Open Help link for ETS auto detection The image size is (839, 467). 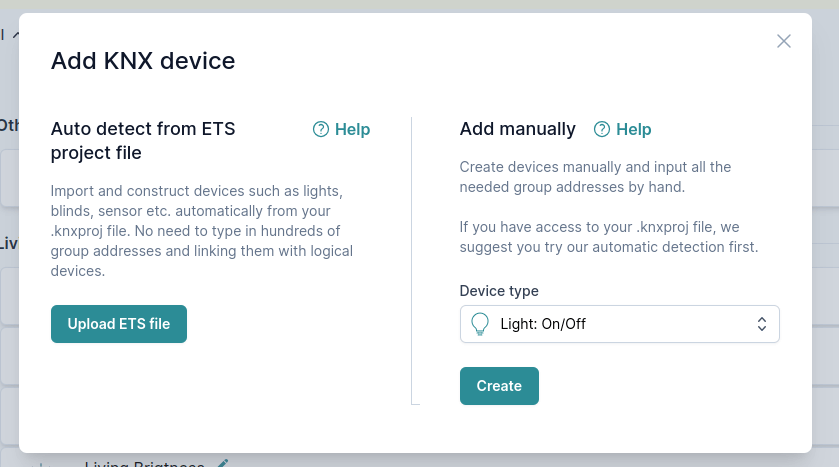click(352, 129)
